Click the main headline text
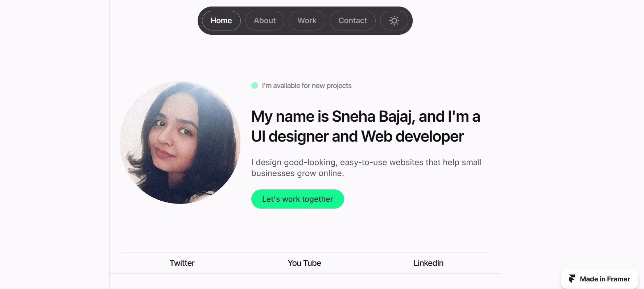Image resolution: width=644 pixels, height=289 pixels. (x=365, y=126)
